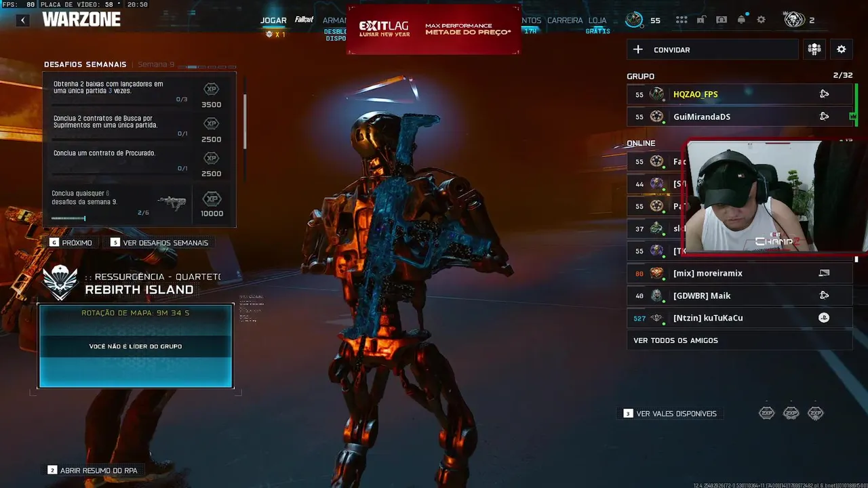Click the Semana 9 label

156,64
